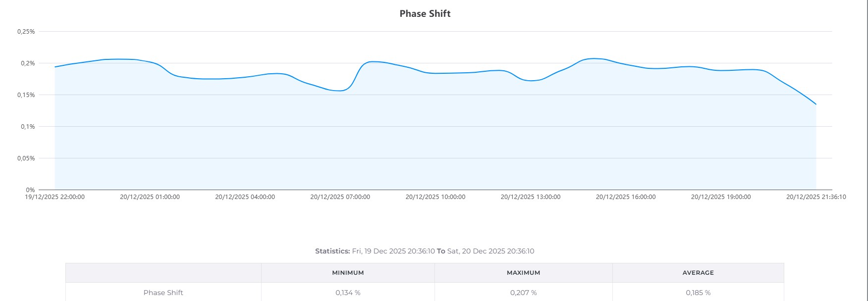Click the 0,25% y-axis label
Viewport: 868px width, 301px height.
(26, 31)
